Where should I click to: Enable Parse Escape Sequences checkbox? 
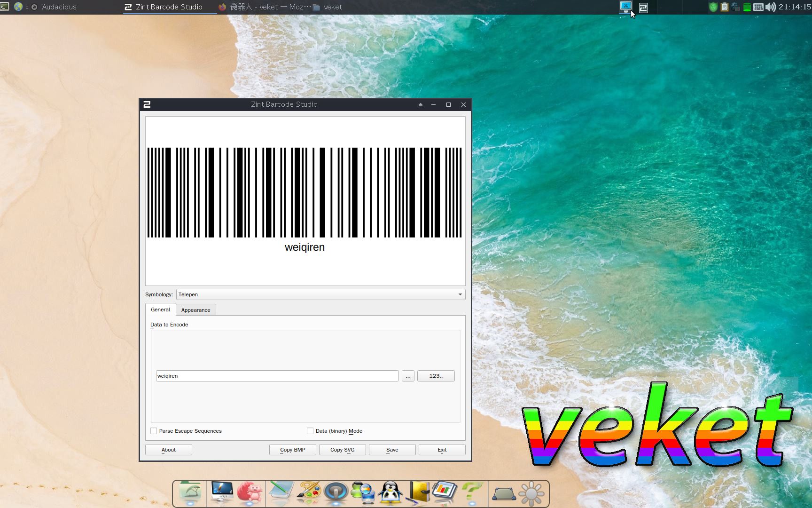[154, 431]
